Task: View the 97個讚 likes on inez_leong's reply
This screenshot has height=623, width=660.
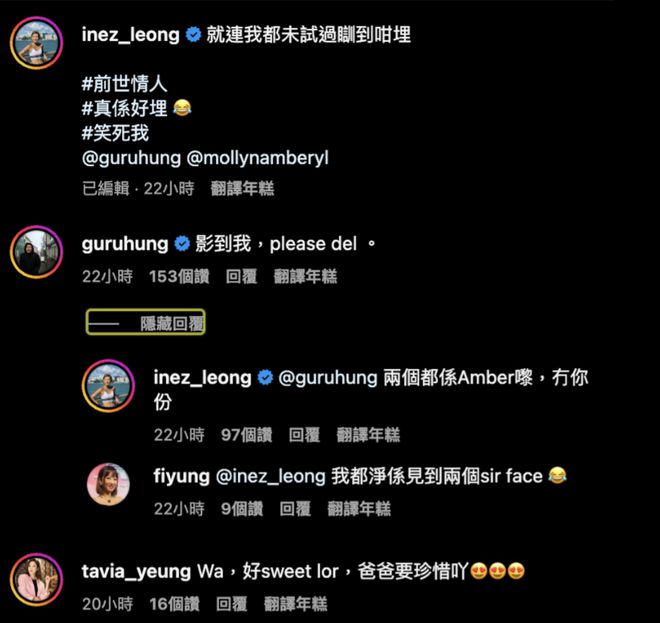Action: click(247, 435)
